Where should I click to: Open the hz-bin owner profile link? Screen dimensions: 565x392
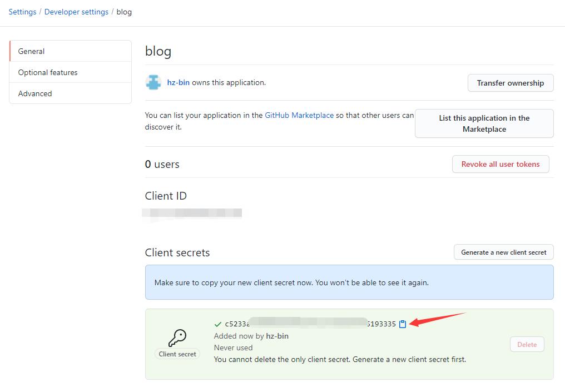[179, 82]
